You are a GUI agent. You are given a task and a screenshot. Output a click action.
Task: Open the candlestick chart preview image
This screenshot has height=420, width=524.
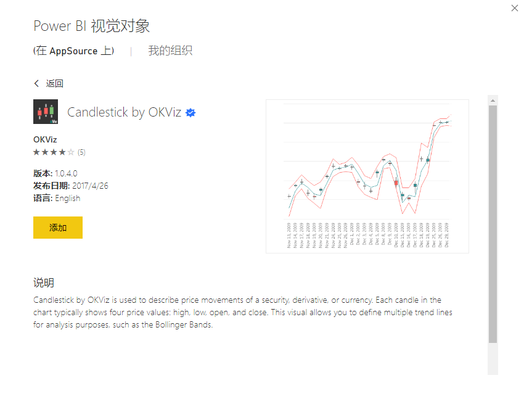pos(367,176)
